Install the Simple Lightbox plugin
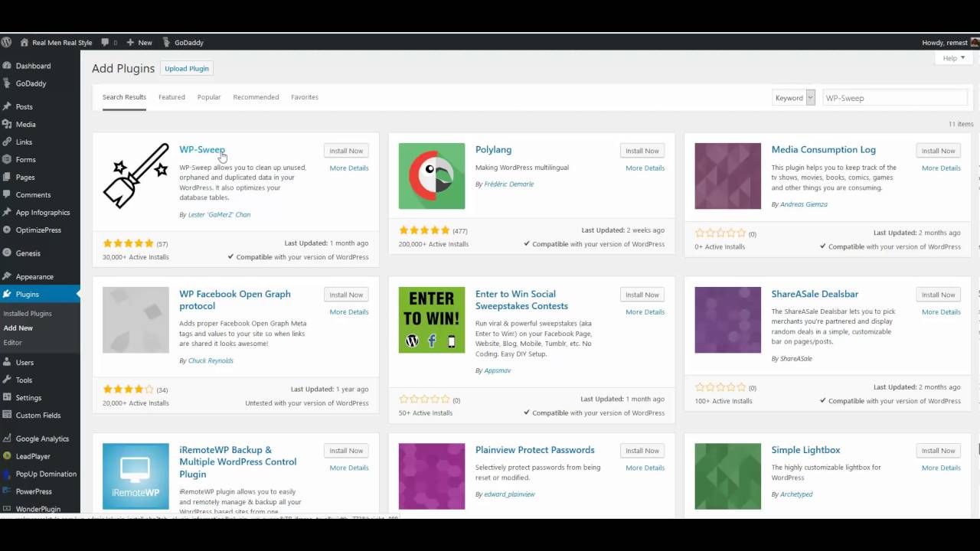This screenshot has width=980, height=551. [x=938, y=451]
